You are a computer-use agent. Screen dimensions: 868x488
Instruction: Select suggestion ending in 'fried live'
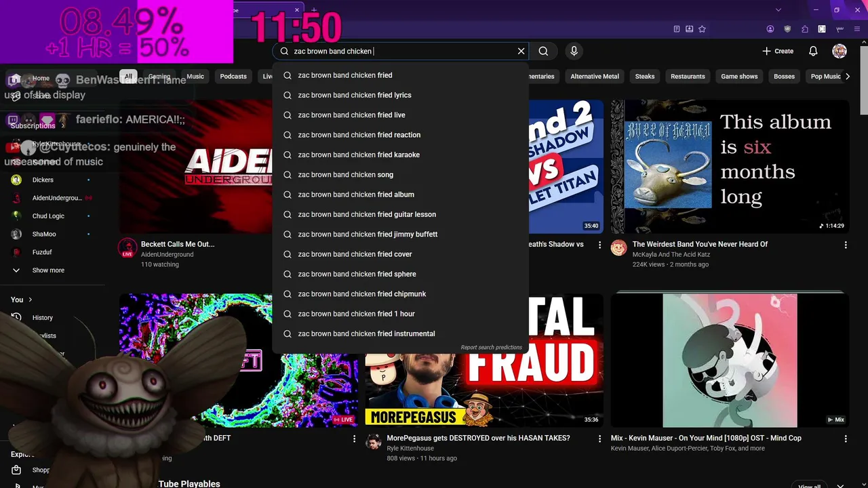(x=400, y=115)
